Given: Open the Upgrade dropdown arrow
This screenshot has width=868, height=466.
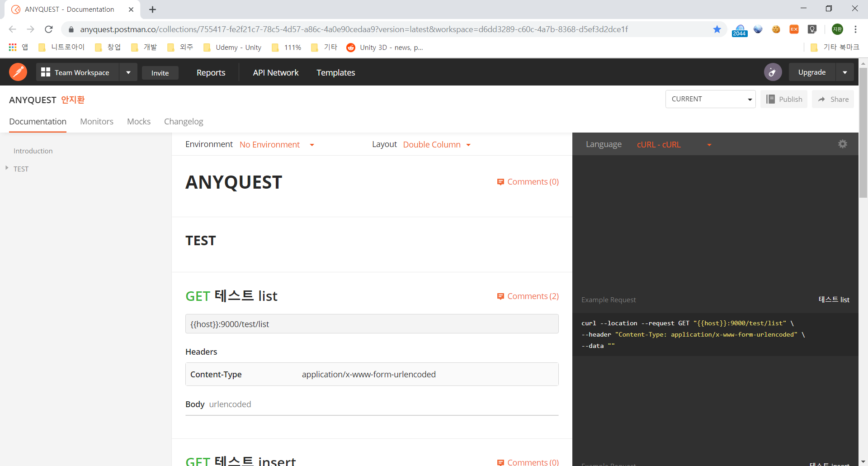Looking at the screenshot, I should point(845,72).
